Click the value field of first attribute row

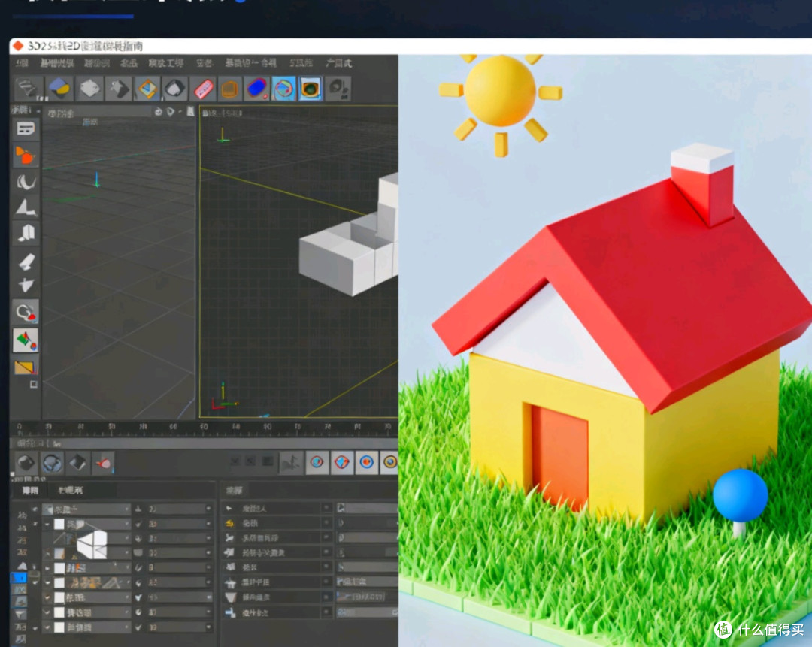(x=367, y=508)
